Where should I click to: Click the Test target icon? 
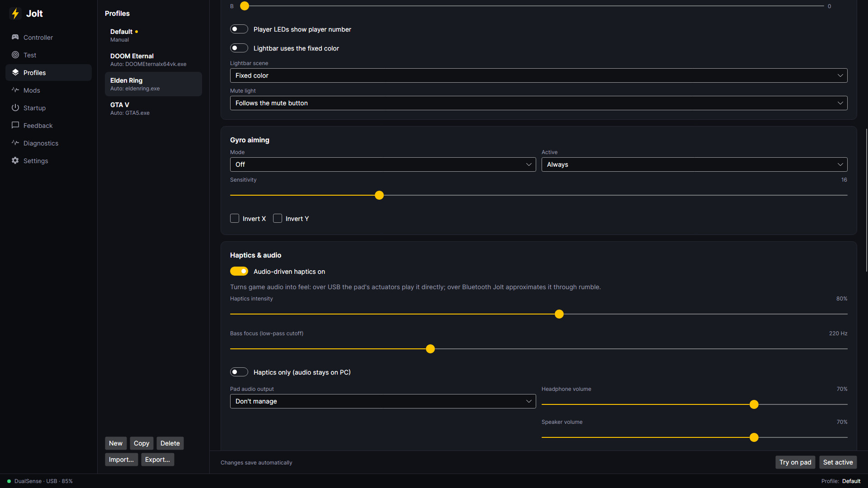pos(15,55)
